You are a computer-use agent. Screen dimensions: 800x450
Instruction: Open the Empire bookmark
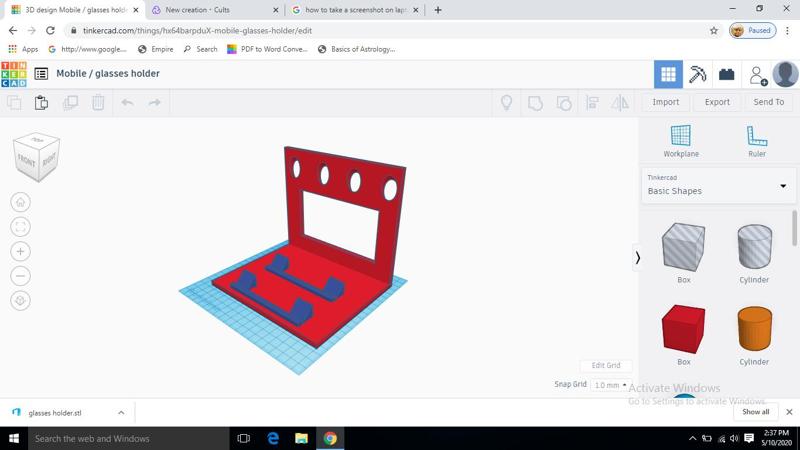pyautogui.click(x=156, y=49)
